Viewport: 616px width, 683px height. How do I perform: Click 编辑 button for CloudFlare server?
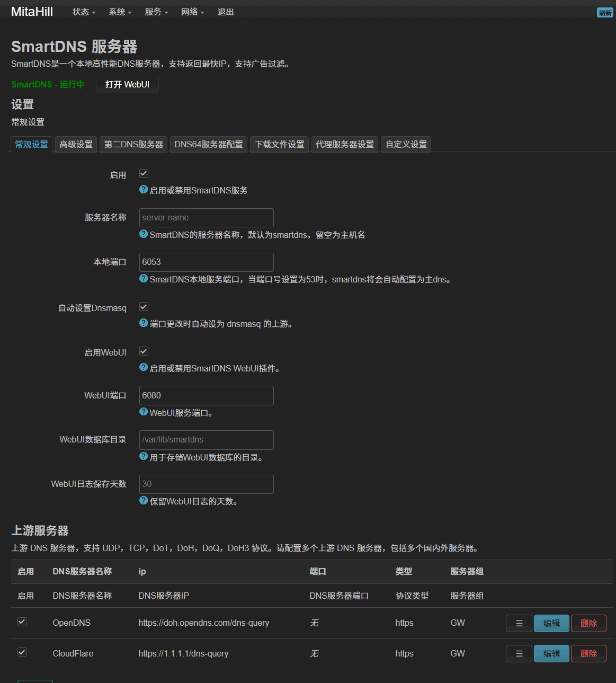(551, 654)
